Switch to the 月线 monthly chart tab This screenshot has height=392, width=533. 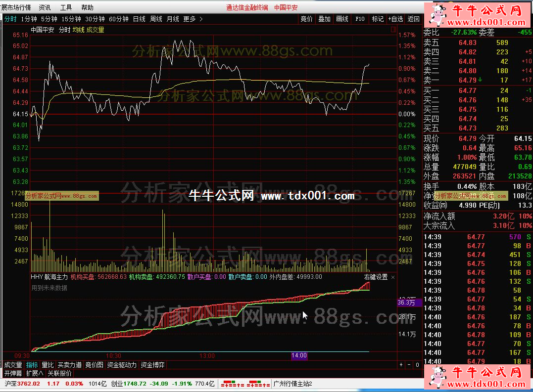point(173,19)
